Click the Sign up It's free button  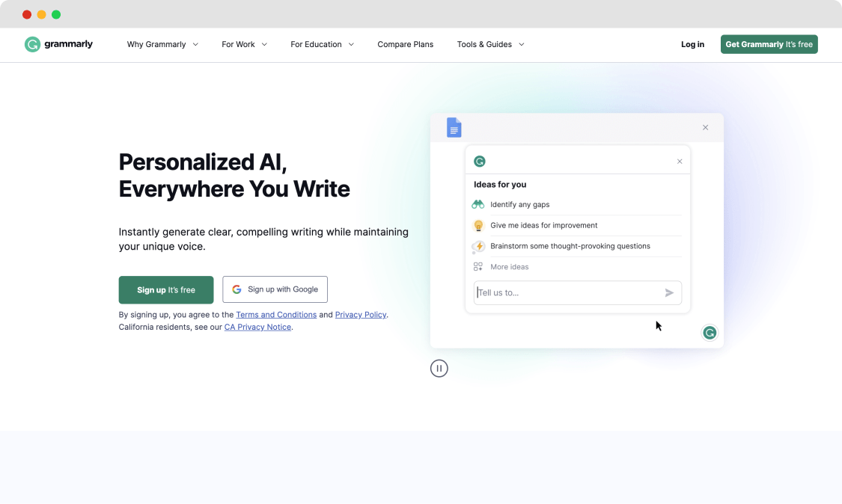coord(166,290)
